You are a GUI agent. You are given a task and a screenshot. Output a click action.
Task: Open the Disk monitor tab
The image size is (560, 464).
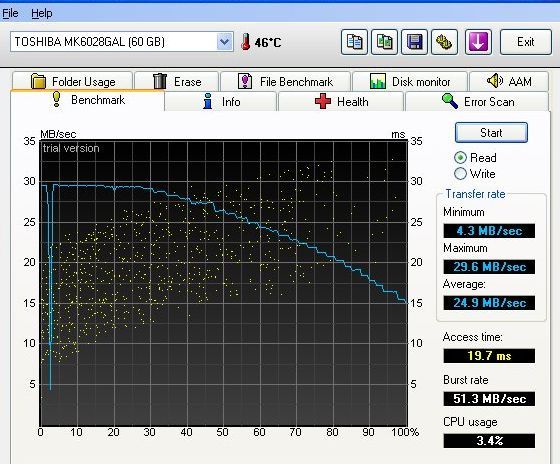click(x=410, y=81)
